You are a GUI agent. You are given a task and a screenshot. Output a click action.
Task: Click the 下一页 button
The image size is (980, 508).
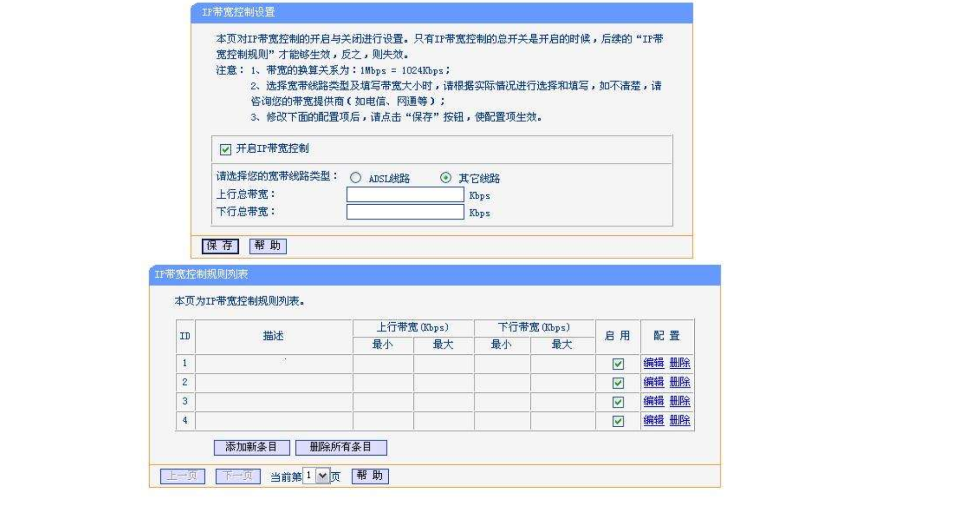click(238, 476)
